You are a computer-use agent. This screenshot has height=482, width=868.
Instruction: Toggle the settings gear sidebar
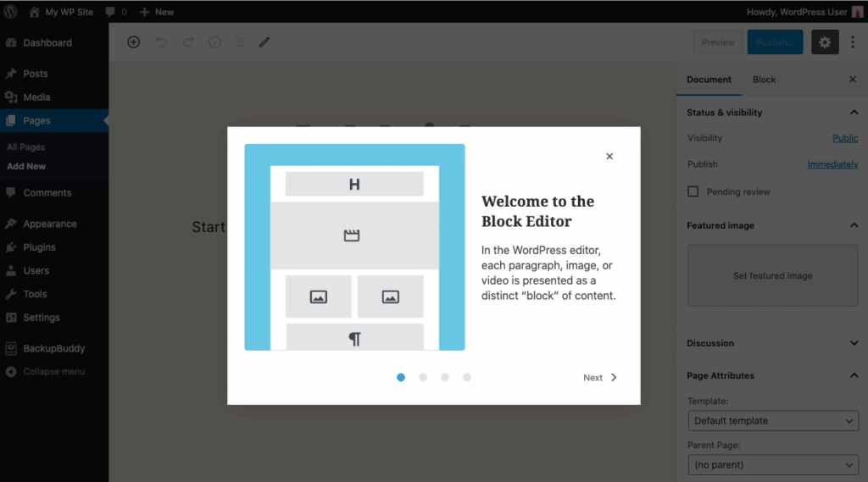(x=825, y=42)
